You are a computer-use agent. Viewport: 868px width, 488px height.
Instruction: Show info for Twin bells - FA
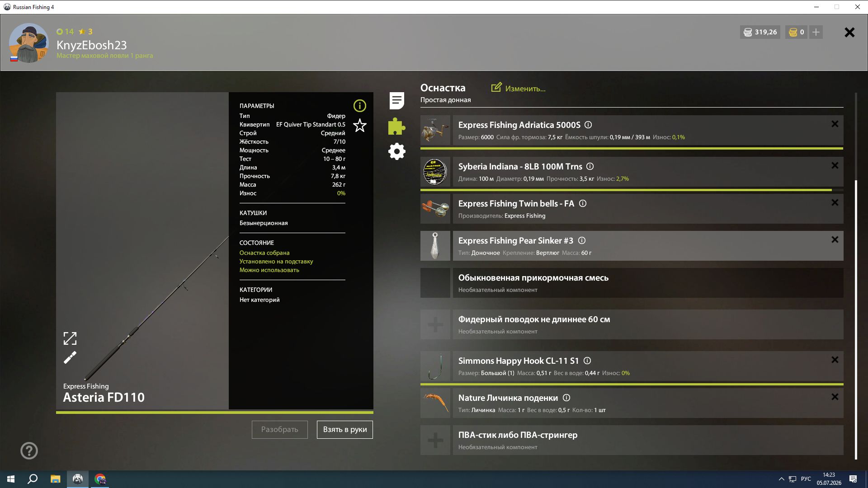583,203
